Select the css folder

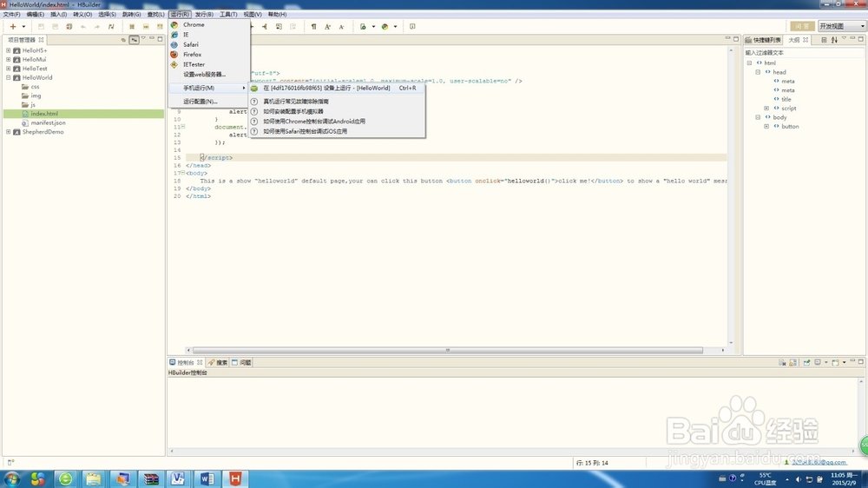click(30, 87)
